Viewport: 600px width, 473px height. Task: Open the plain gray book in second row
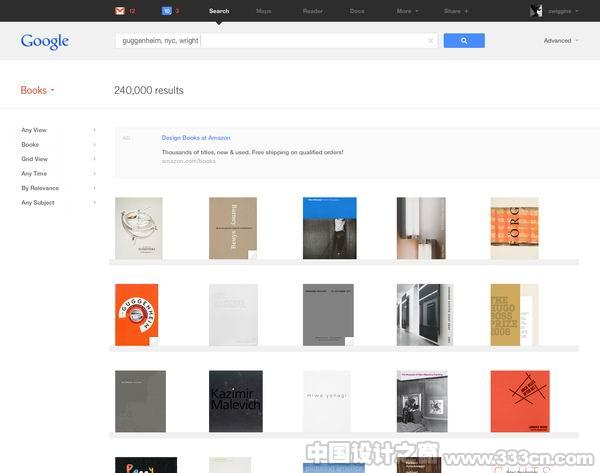tap(328, 315)
